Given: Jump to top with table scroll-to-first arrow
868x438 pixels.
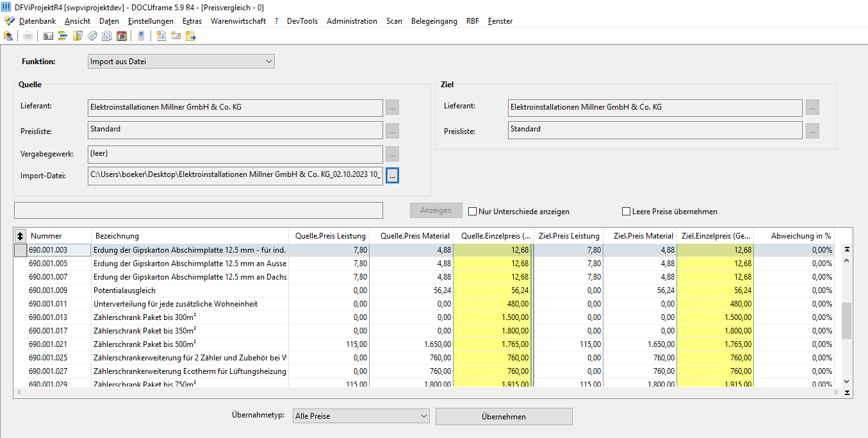Looking at the screenshot, I should tap(847, 249).
